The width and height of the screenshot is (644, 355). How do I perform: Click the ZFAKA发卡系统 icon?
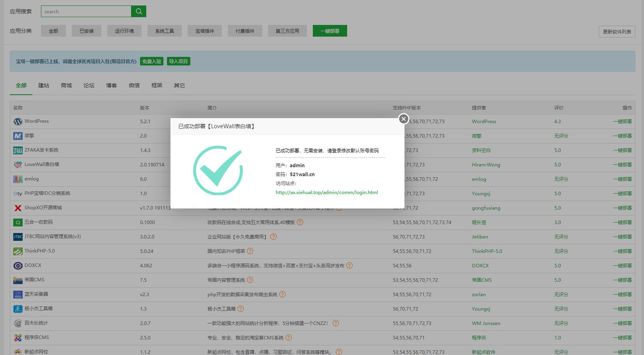[x=18, y=150]
